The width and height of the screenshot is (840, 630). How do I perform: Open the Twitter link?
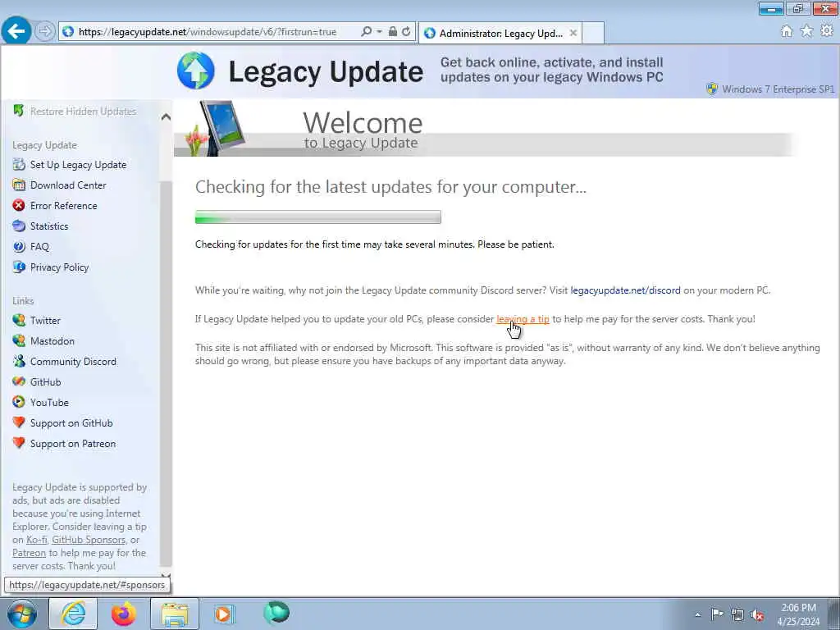(46, 321)
